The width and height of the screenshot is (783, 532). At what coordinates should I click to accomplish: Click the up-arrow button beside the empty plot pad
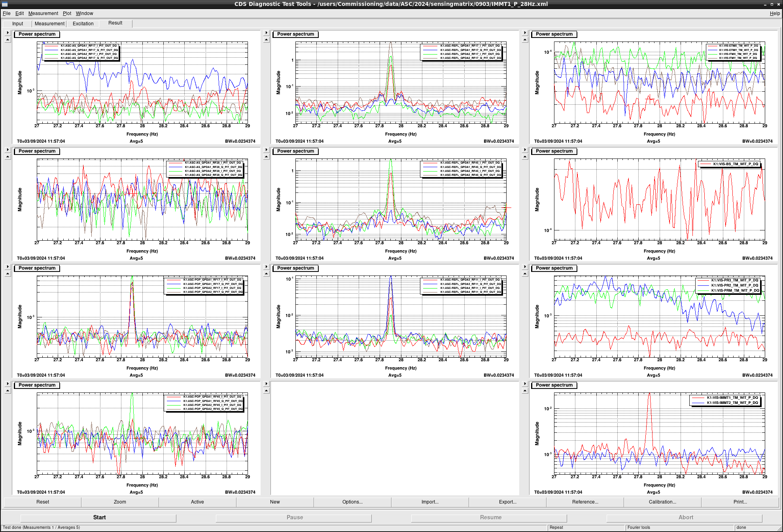pyautogui.click(x=266, y=391)
